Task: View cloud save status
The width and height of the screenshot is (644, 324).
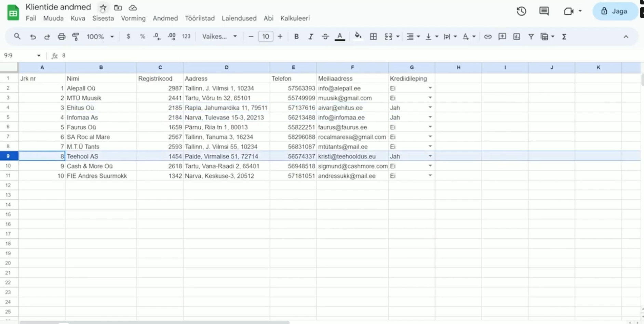Action: 133,8
